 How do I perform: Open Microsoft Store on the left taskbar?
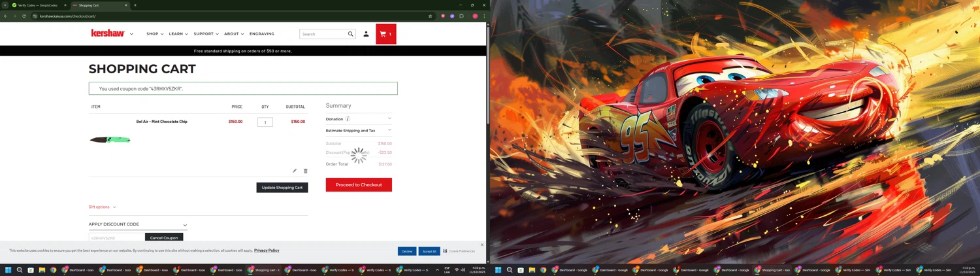[x=31, y=269]
